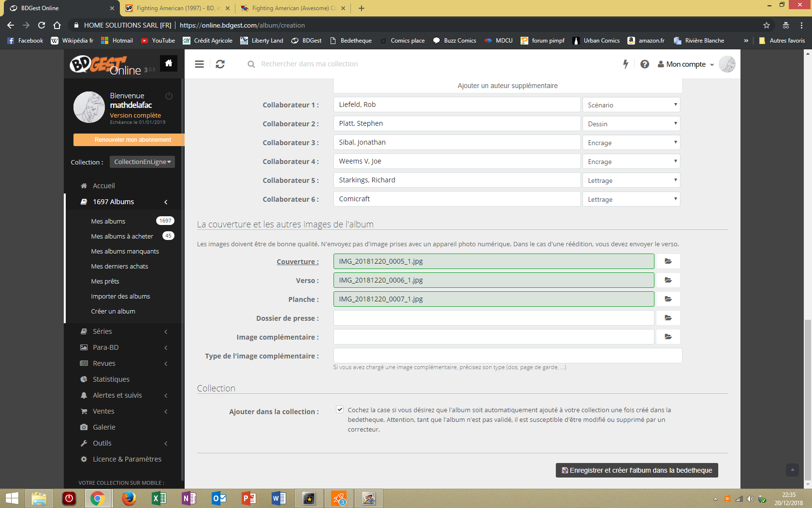Click the Type de l'image complémentaire field
The image size is (812, 508).
(507, 356)
